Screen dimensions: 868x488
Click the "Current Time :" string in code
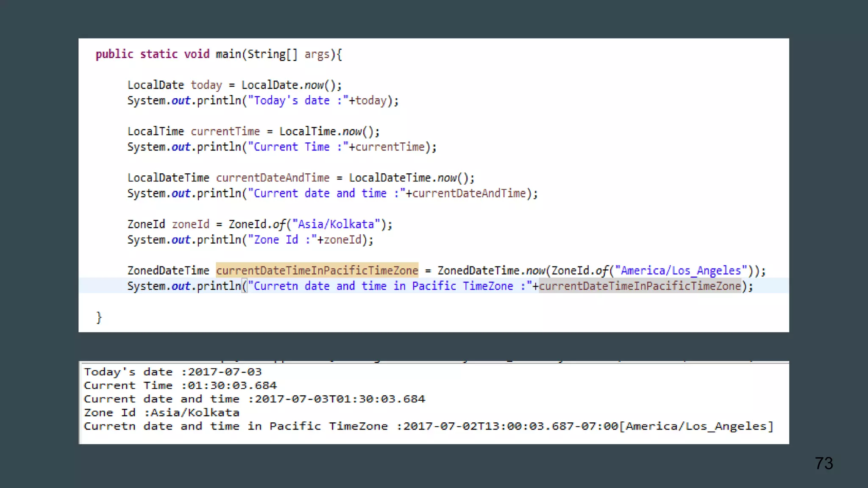[298, 147]
